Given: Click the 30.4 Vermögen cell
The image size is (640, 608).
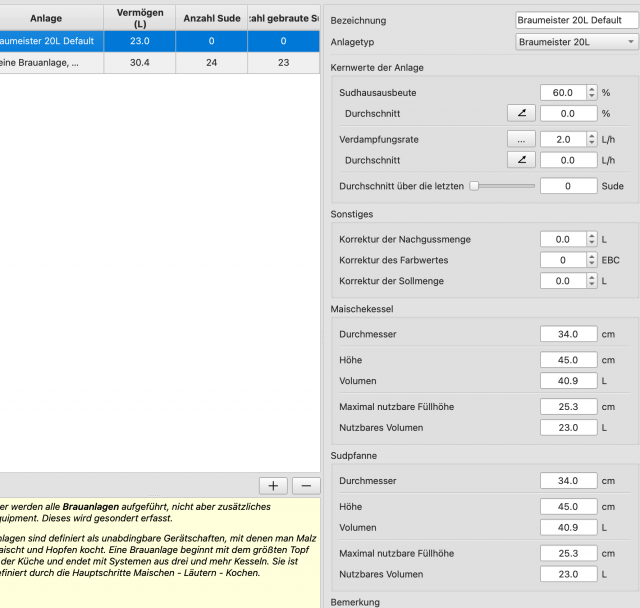Looking at the screenshot, I should click(140, 63).
